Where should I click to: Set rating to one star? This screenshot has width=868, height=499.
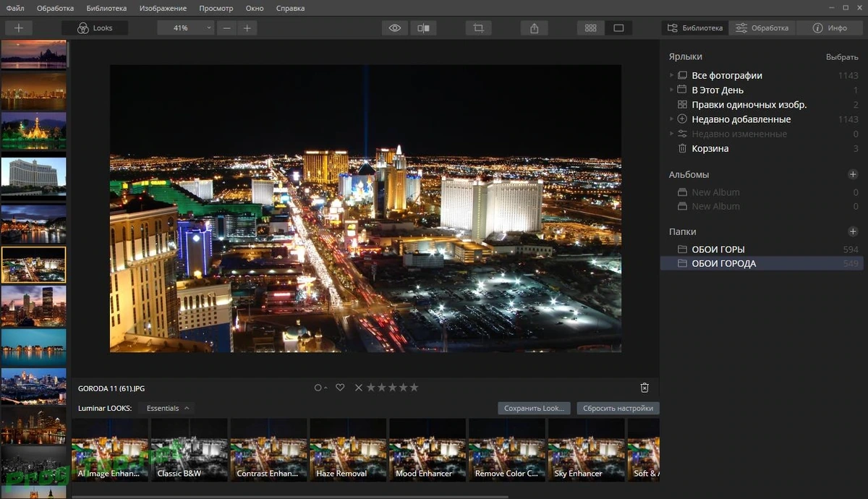[x=371, y=388]
